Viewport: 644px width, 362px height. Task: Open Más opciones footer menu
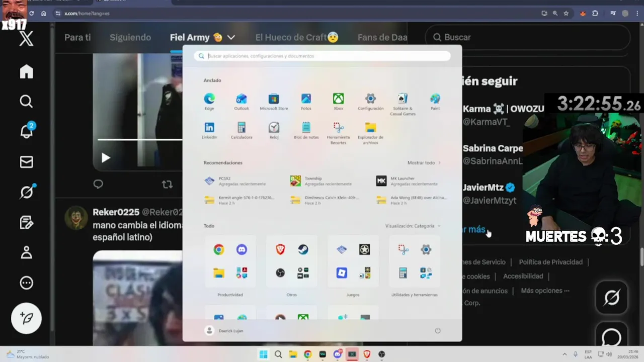coord(545,291)
